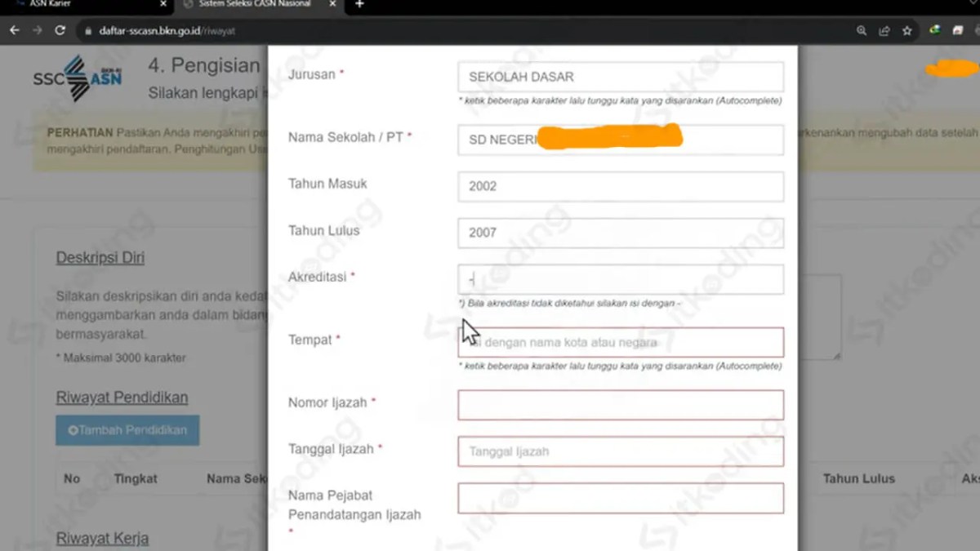Viewport: 980px width, 551px height.
Task: Focus the Akreditasi input field
Action: 620,279
